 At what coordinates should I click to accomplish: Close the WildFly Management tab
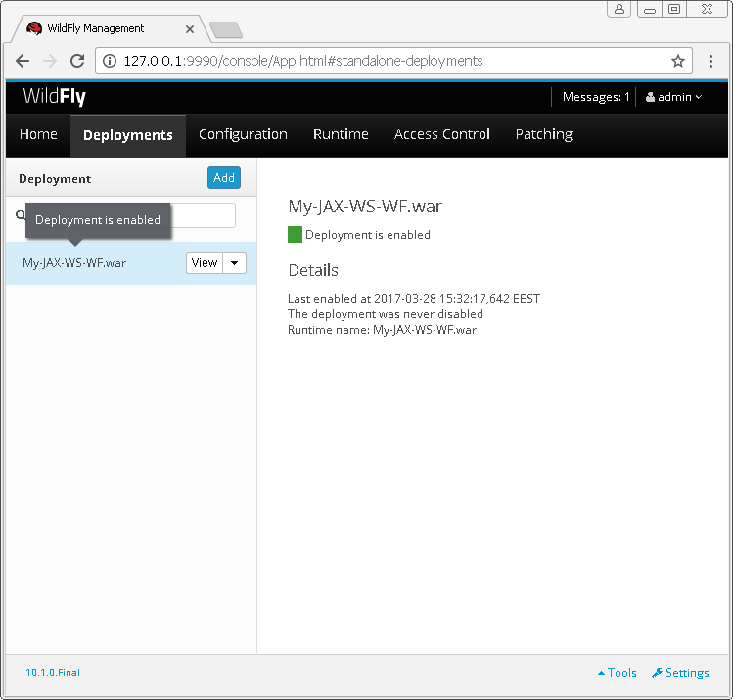190,29
